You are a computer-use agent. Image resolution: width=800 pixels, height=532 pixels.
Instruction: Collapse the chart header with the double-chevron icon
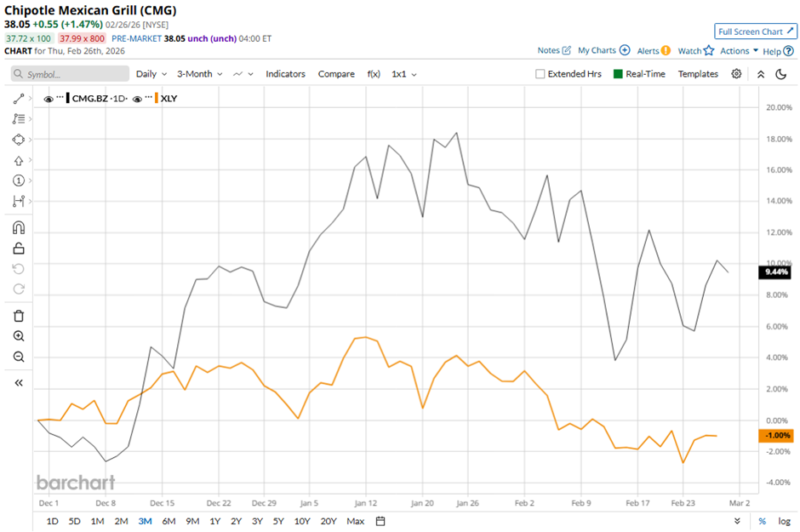[761, 74]
